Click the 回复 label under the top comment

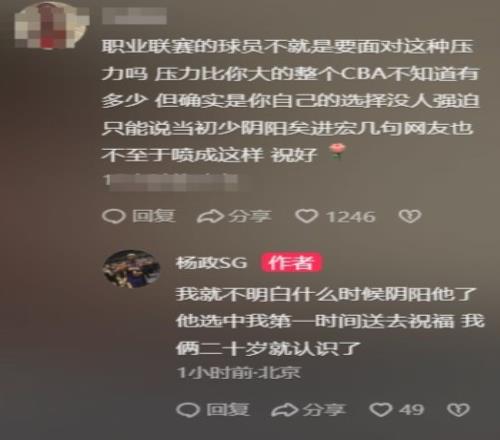coord(154,216)
